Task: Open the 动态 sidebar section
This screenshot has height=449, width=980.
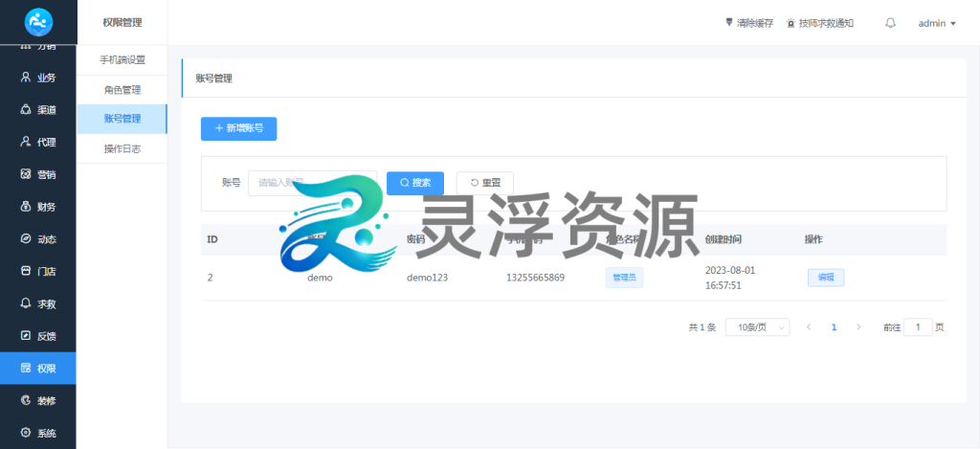Action: [38, 239]
